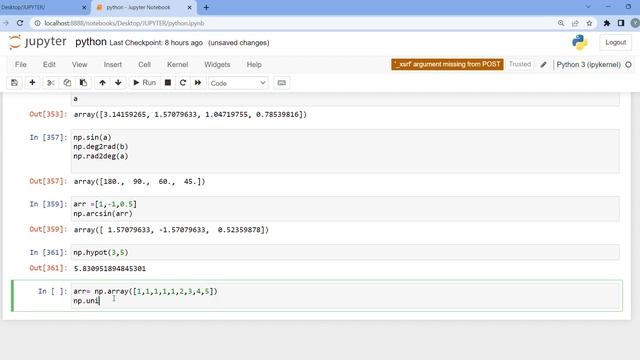Screen dimensions: 640x360
Task: Open the browser tab search chevron
Action: tap(588, 7)
